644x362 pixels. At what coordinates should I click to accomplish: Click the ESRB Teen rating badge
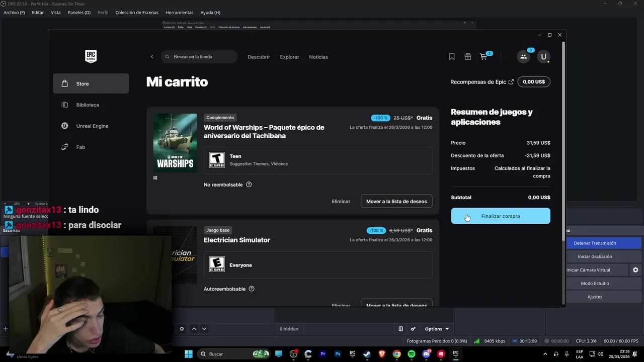[x=217, y=160]
